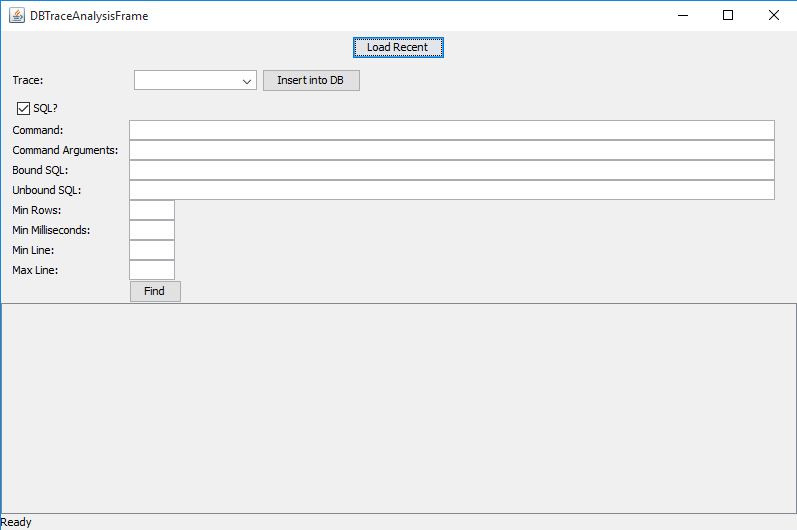Focus the Max Line field

(152, 270)
